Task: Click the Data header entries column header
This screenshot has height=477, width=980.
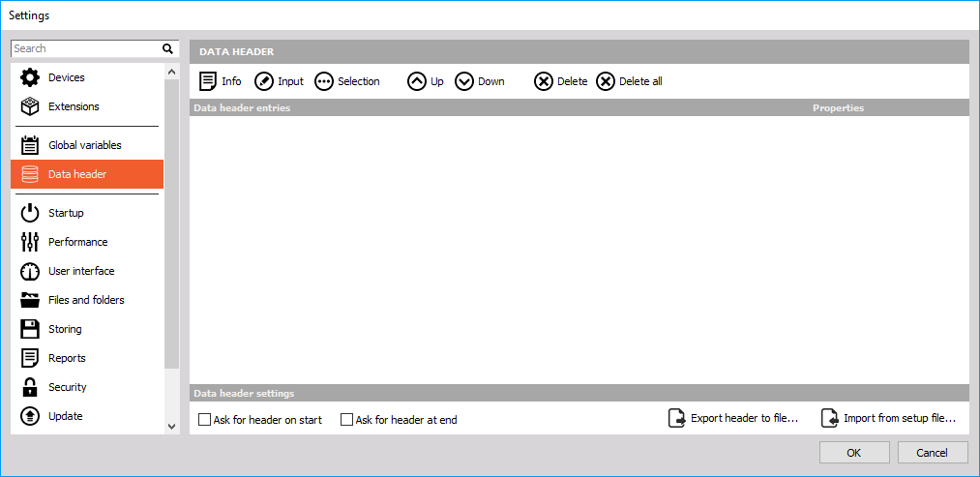Action: point(242,108)
